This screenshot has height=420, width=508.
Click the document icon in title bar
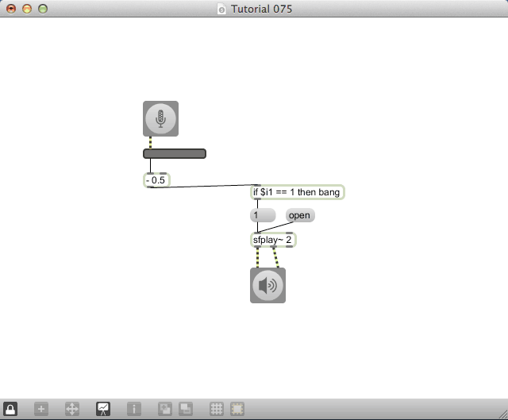click(221, 10)
